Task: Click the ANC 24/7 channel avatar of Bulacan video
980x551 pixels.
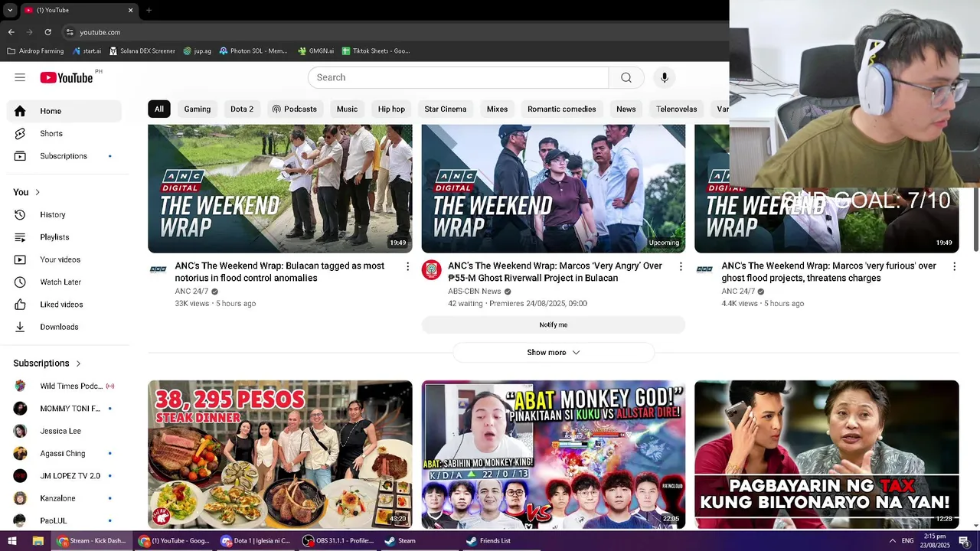Action: pyautogui.click(x=158, y=269)
